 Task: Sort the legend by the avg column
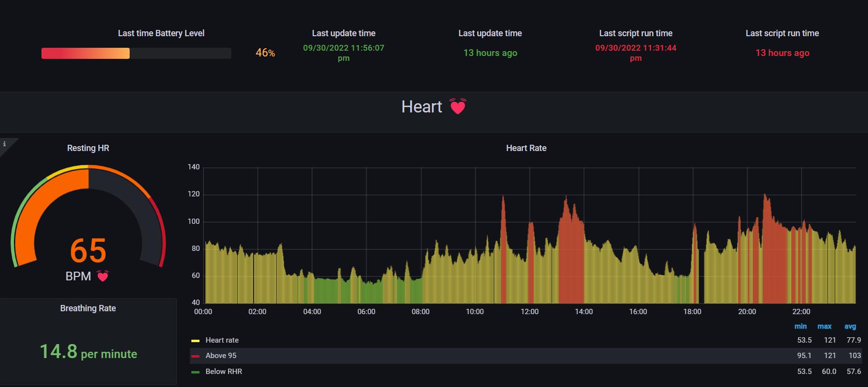(850, 327)
